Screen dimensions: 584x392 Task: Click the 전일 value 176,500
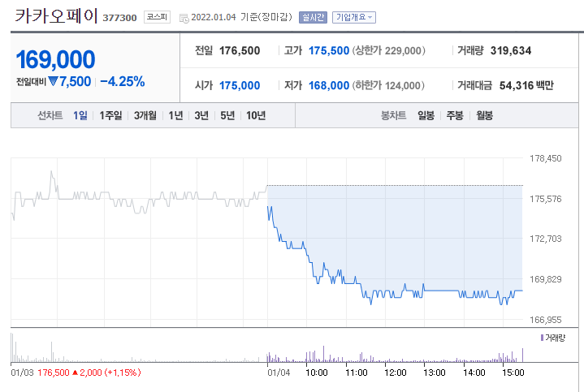click(240, 50)
